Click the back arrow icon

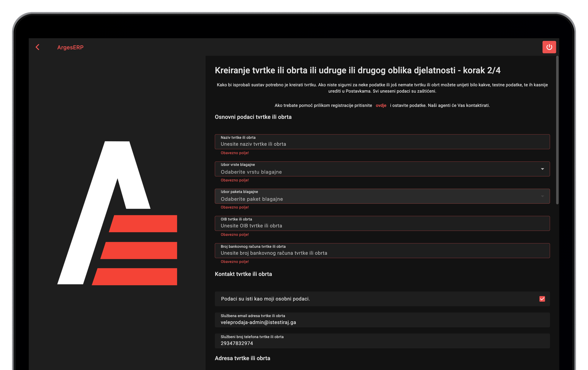click(x=37, y=47)
